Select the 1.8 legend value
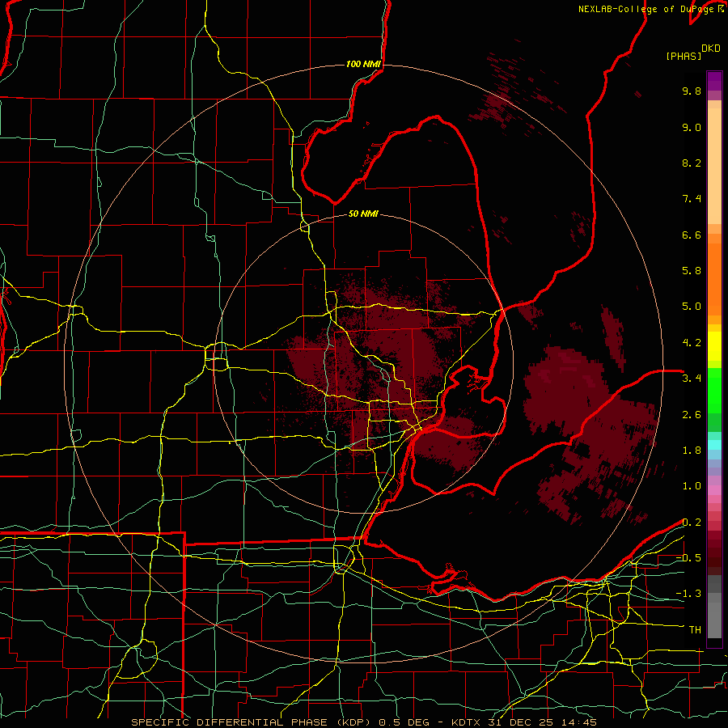This screenshot has width=728, height=728. coord(692,451)
